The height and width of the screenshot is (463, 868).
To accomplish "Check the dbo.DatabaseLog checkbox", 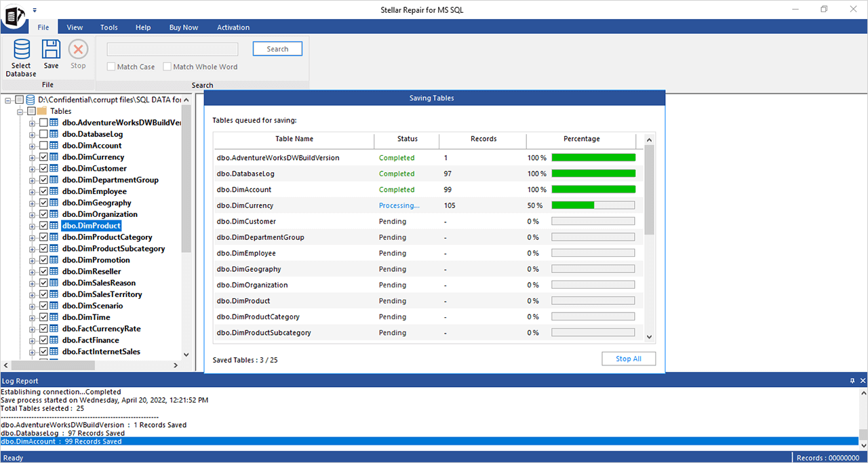I will (x=43, y=134).
